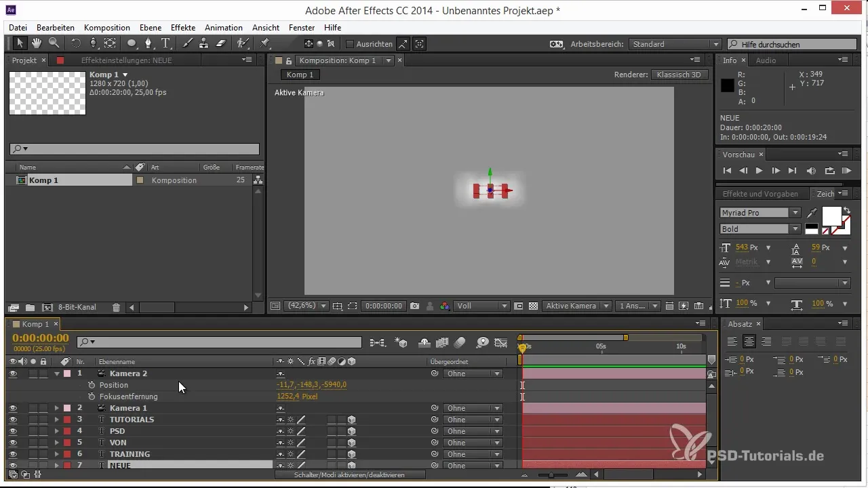The image size is (868, 488).
Task: Toggle the Position stopwatch for Kamera 2
Action: 92,385
